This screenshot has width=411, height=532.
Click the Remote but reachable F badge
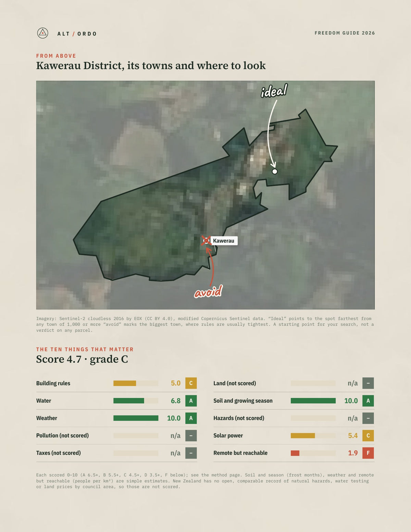point(368,453)
